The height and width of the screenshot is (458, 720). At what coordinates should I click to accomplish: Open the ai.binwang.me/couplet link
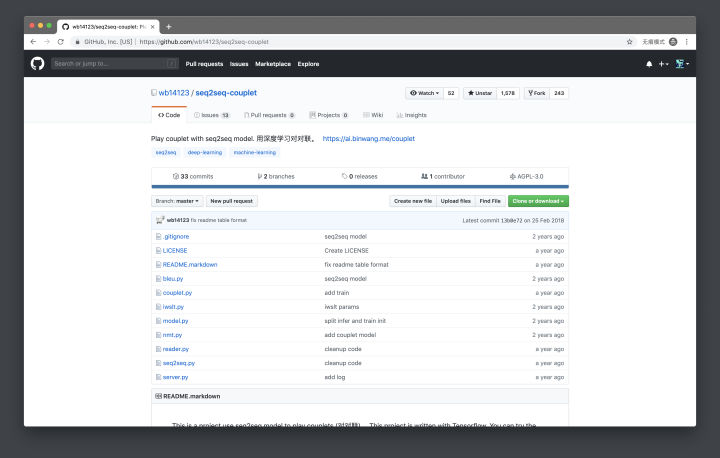(369, 139)
